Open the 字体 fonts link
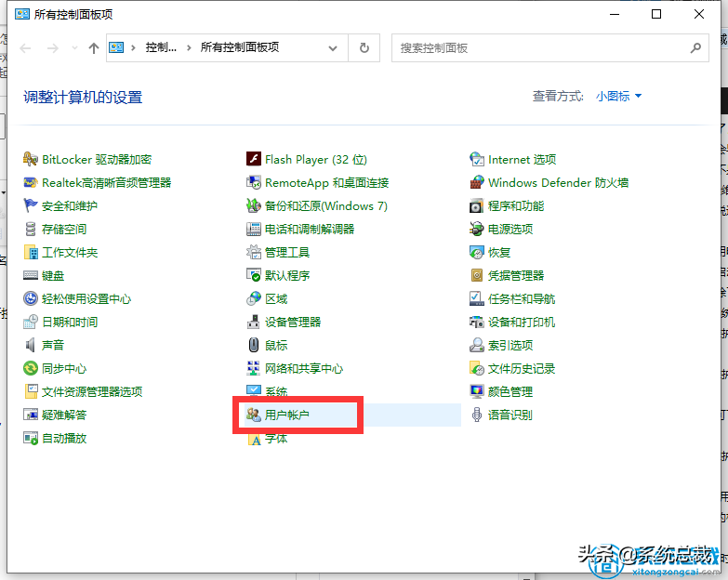Screen dimensions: 728x580 pyautogui.click(x=276, y=439)
